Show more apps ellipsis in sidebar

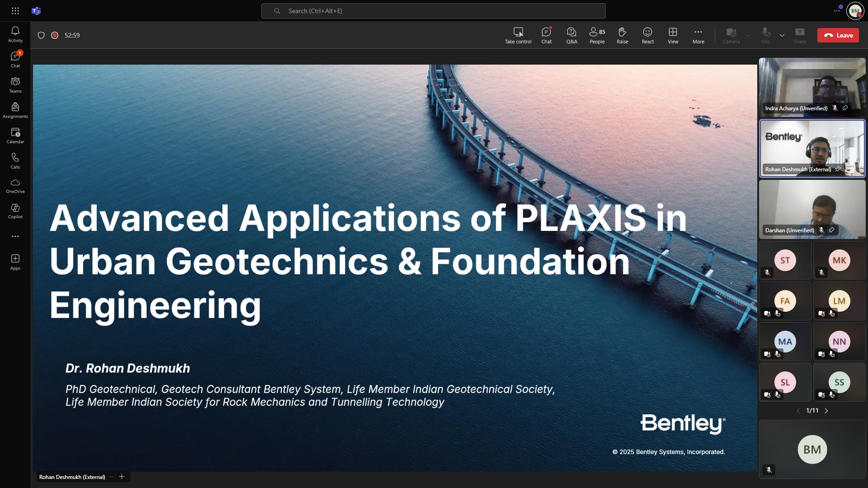15,236
